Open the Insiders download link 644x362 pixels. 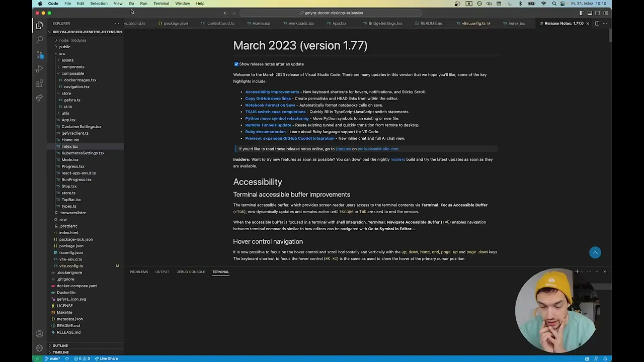pyautogui.click(x=397, y=159)
